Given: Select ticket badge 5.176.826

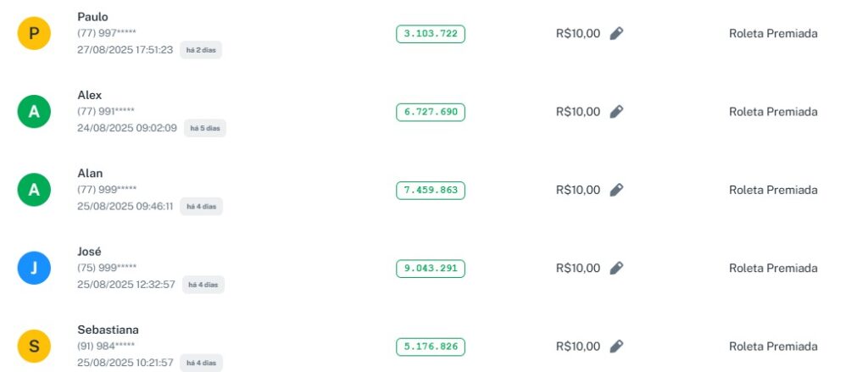Looking at the screenshot, I should click(x=431, y=347).
